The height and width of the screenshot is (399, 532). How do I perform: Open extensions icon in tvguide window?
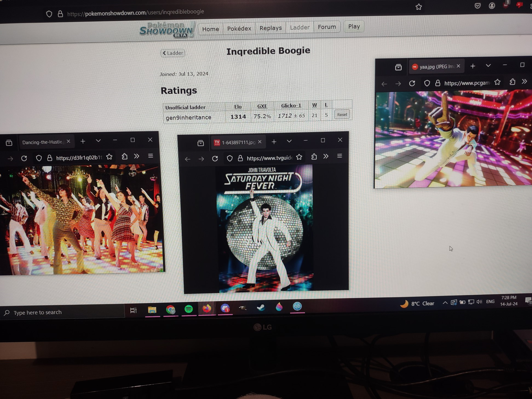[314, 156]
